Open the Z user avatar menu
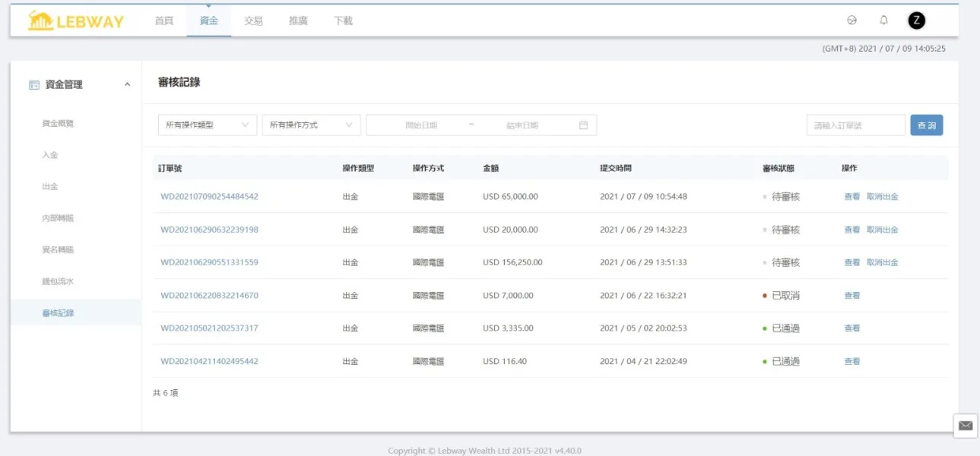Image resolution: width=980 pixels, height=456 pixels. 917,21
